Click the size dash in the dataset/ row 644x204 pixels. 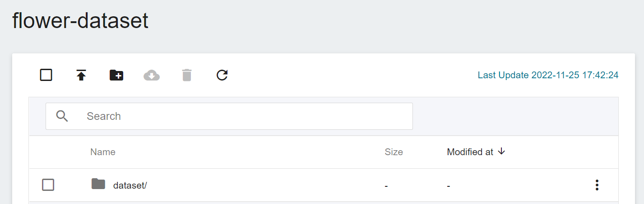click(386, 186)
